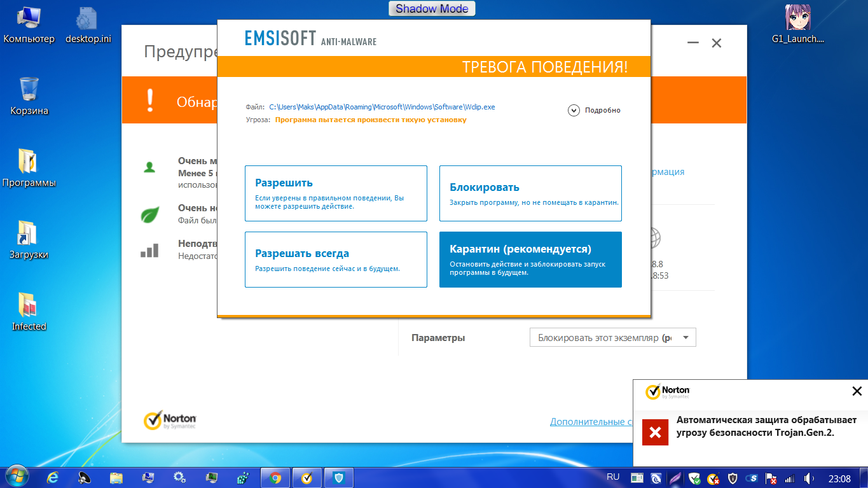The width and height of the screenshot is (868, 488).
Task: Click the Параметры label in the Norton window
Action: (438, 338)
